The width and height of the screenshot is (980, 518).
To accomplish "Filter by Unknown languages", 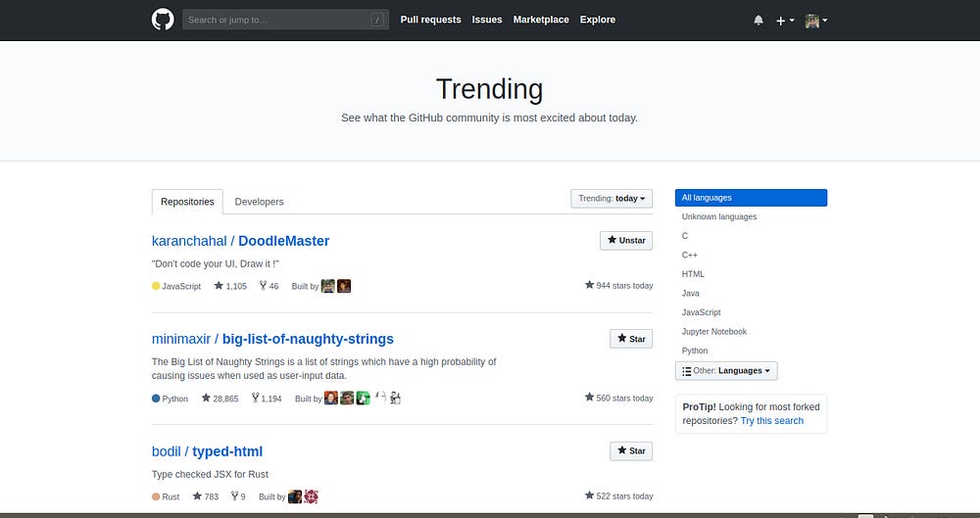I will (719, 216).
